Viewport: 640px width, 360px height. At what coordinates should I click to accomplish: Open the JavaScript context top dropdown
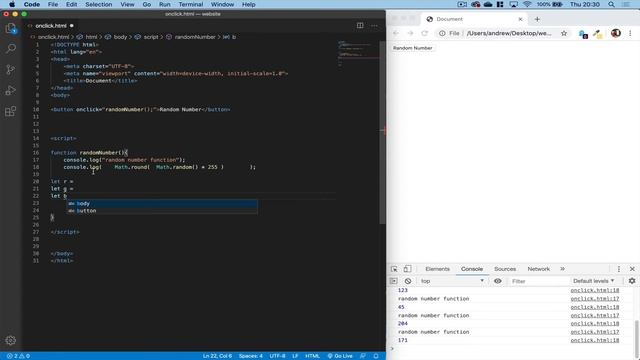tap(452, 281)
